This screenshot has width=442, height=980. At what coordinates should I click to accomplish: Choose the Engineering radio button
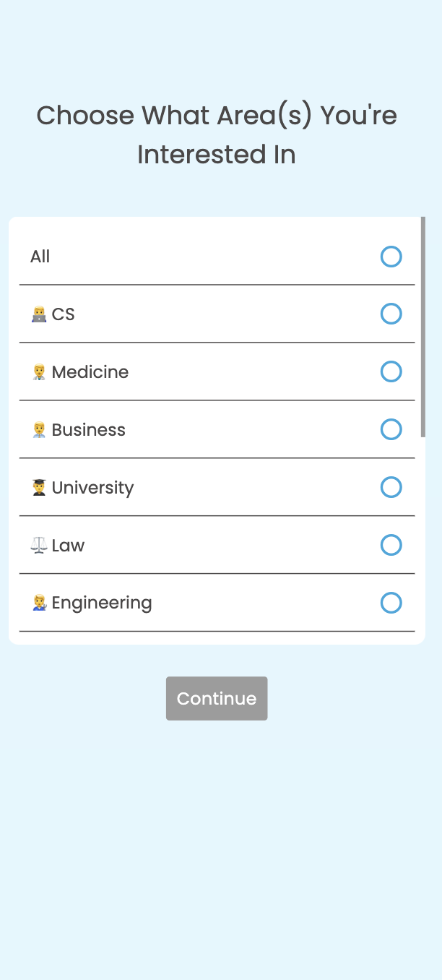tap(391, 603)
